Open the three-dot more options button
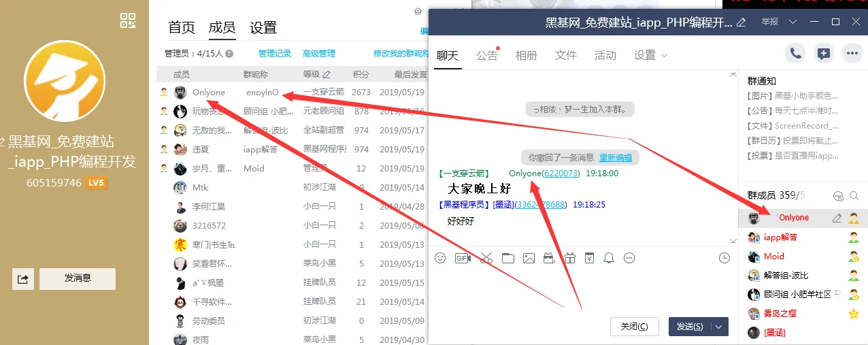 (x=852, y=54)
